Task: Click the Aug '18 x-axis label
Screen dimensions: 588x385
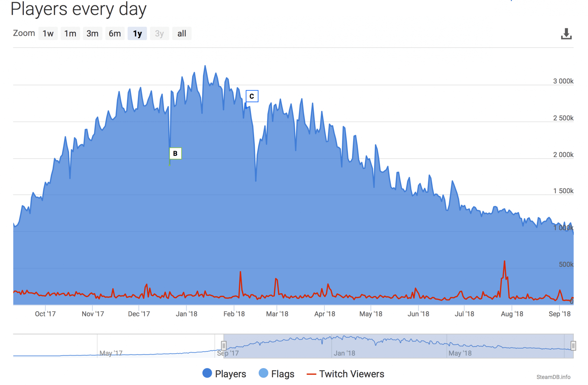Action: point(512,314)
